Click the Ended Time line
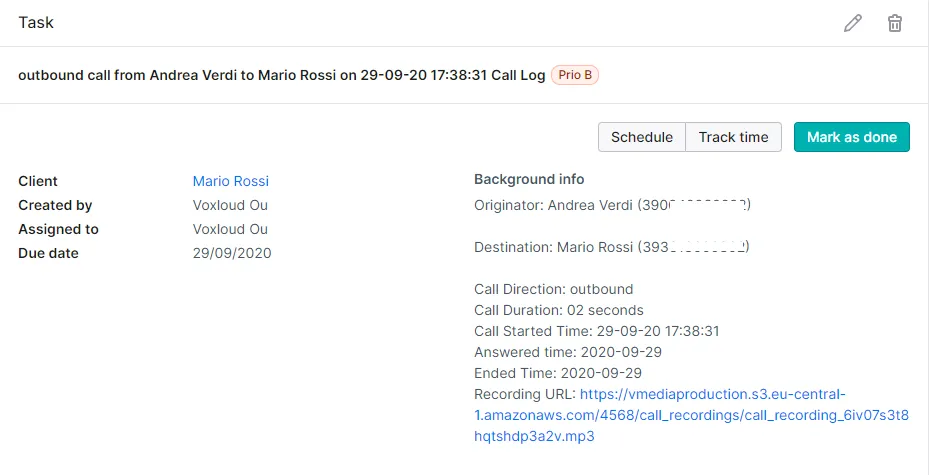 pos(557,373)
